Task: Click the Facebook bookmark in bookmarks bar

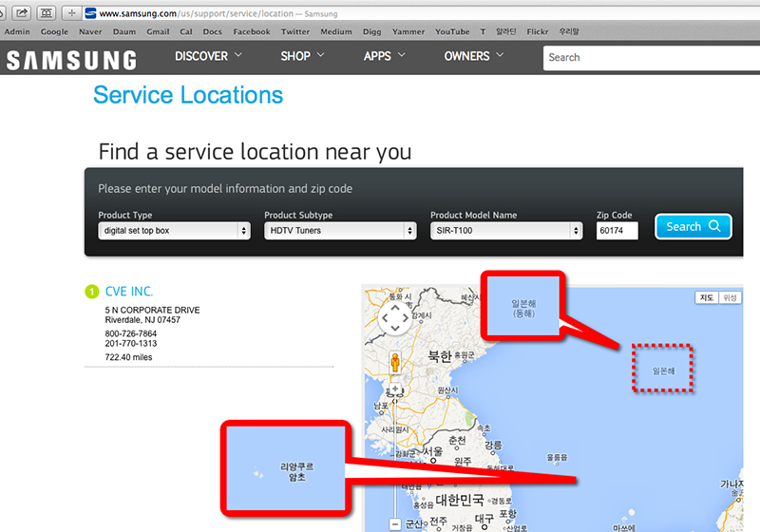Action: (x=252, y=31)
